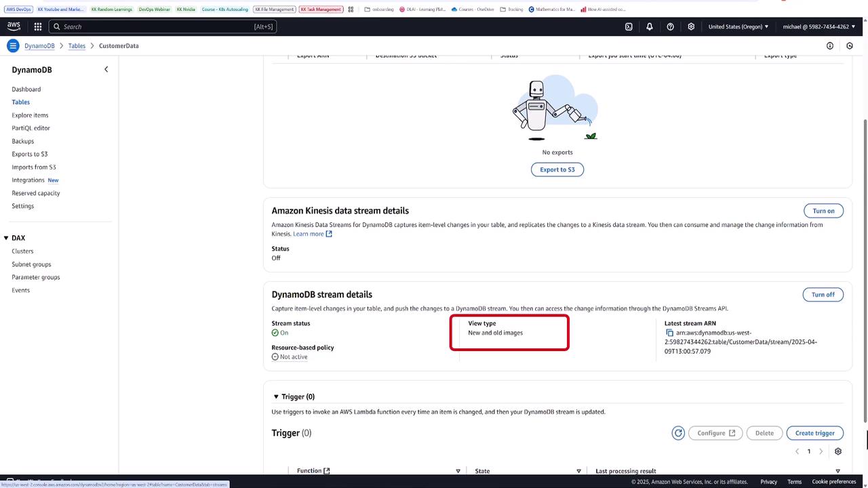Go to previous page of triggers
The image size is (868, 488).
[797, 451]
